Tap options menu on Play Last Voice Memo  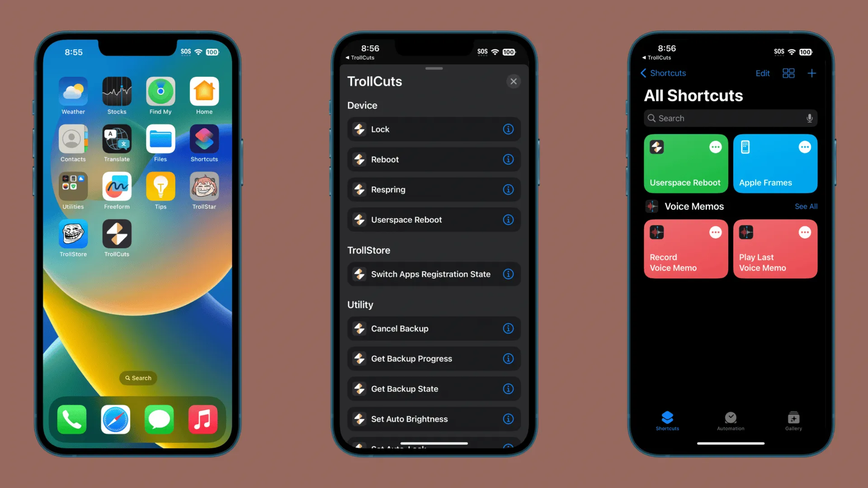pos(805,232)
